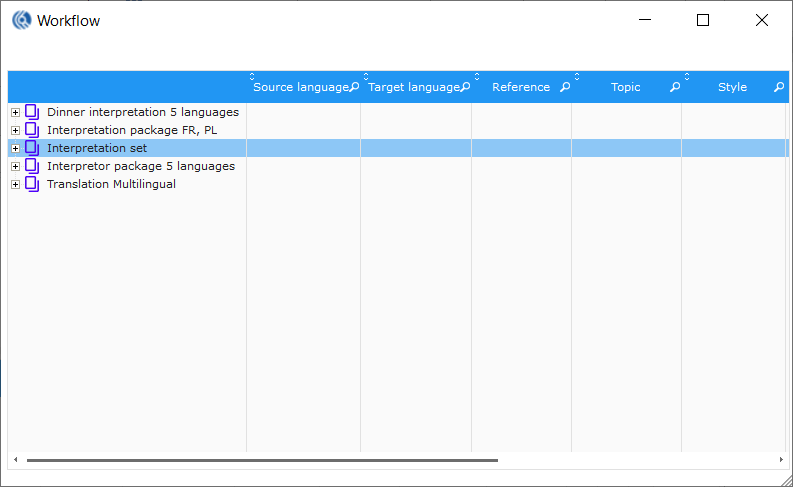Expand Interpretation package FR, PL node
The height and width of the screenshot is (487, 793).
click(15, 130)
